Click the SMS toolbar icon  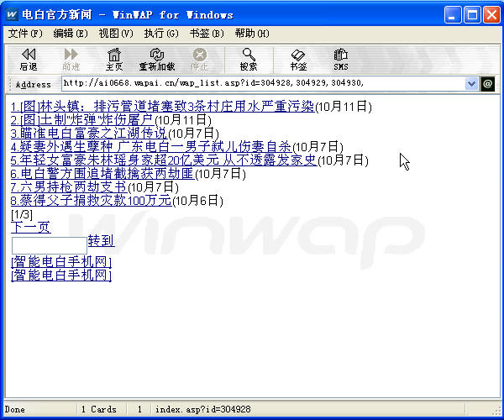pyautogui.click(x=340, y=58)
